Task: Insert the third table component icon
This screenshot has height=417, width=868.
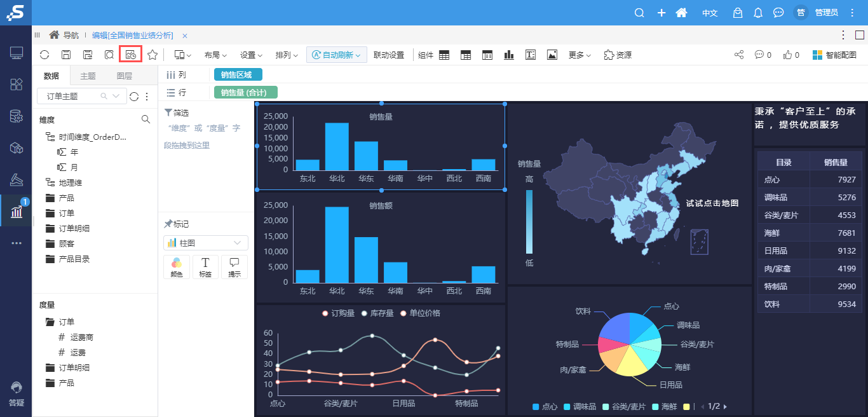Action: tap(487, 55)
